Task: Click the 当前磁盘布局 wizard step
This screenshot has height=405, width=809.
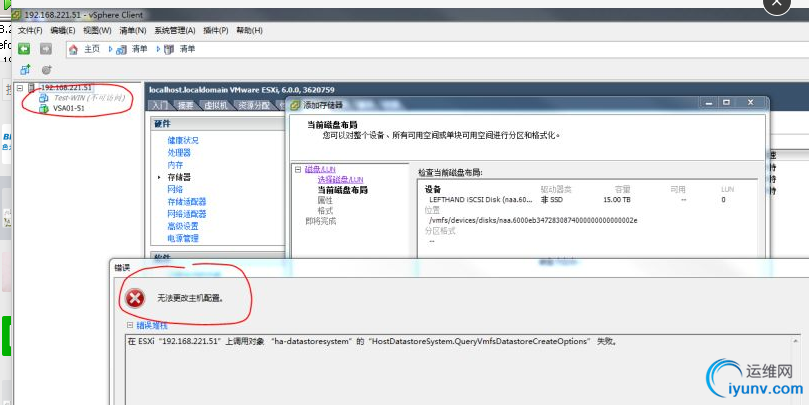Action: coord(343,190)
